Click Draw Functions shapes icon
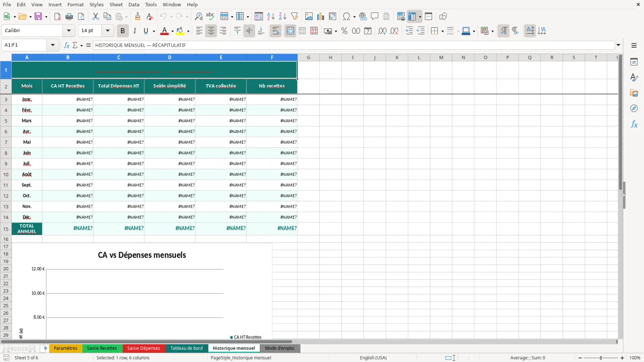This screenshot has width=644, height=362. [x=443, y=17]
